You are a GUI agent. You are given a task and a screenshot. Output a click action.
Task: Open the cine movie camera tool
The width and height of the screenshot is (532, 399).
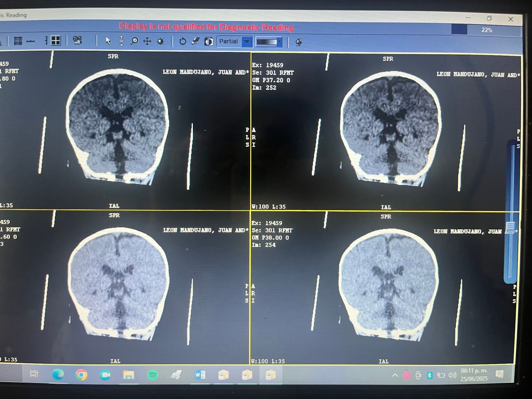tap(77, 40)
